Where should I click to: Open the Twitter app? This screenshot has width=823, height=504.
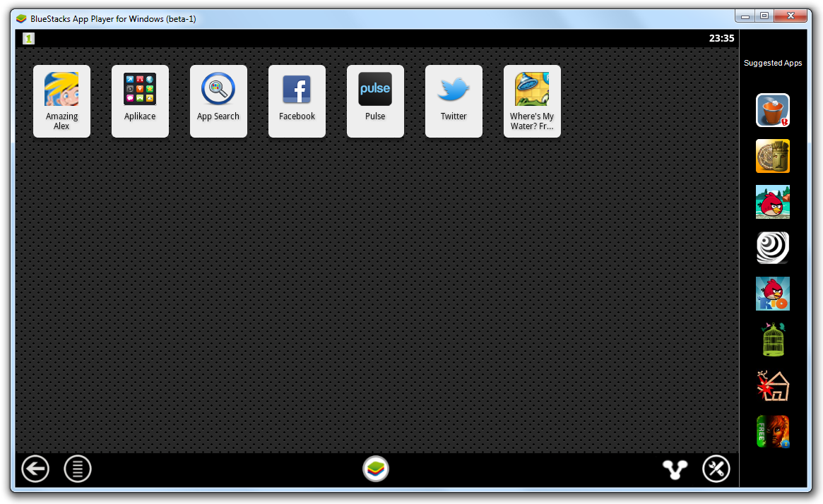tap(454, 101)
